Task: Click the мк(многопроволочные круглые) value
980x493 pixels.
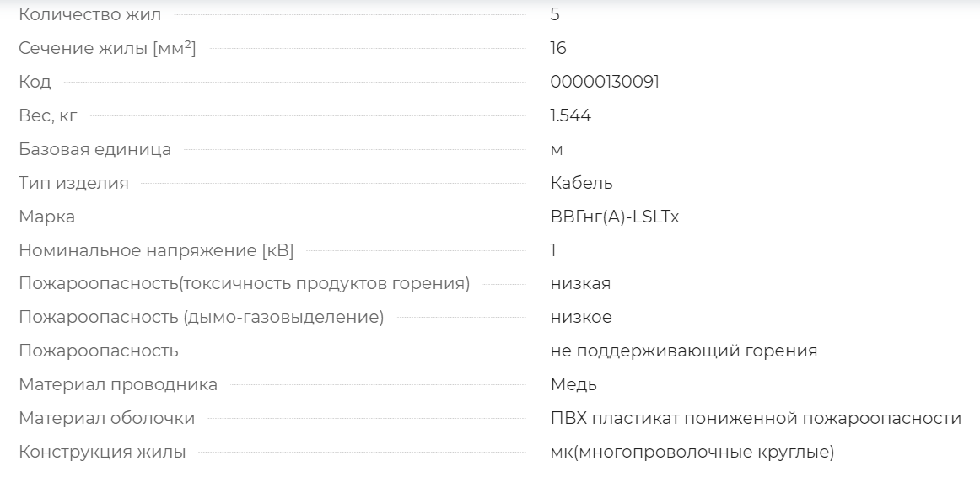Action: [x=692, y=452]
